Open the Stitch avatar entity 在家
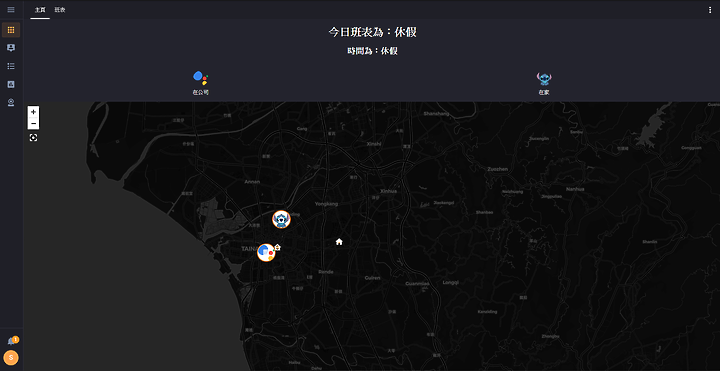Screen dimensions: 720x371 pos(544,83)
